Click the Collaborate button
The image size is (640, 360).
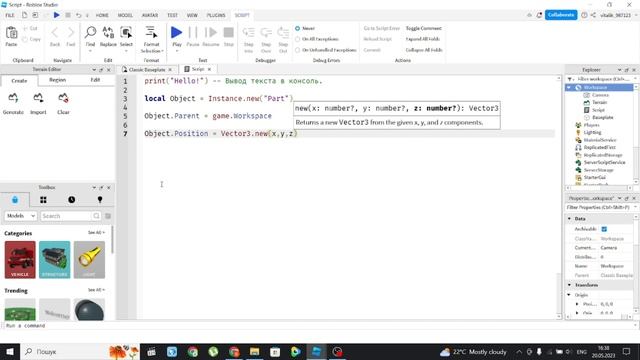[561, 15]
